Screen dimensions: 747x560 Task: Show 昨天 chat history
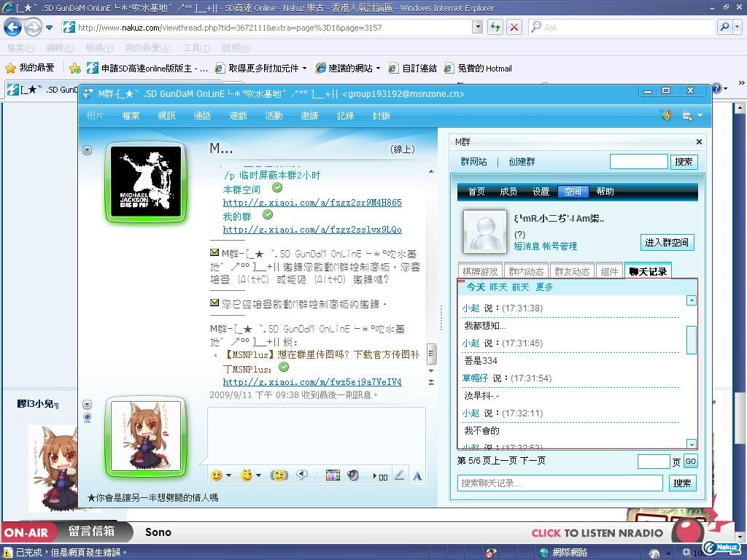[x=498, y=287]
